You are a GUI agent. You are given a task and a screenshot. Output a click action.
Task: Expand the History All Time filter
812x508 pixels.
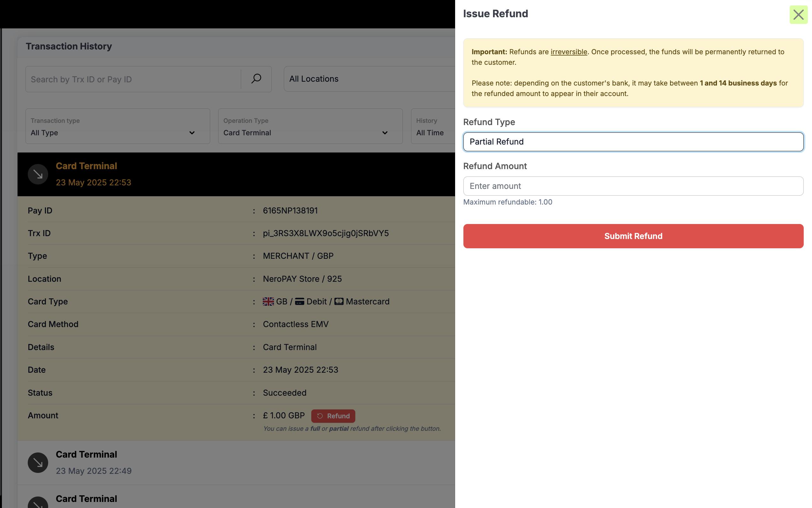[x=432, y=126]
